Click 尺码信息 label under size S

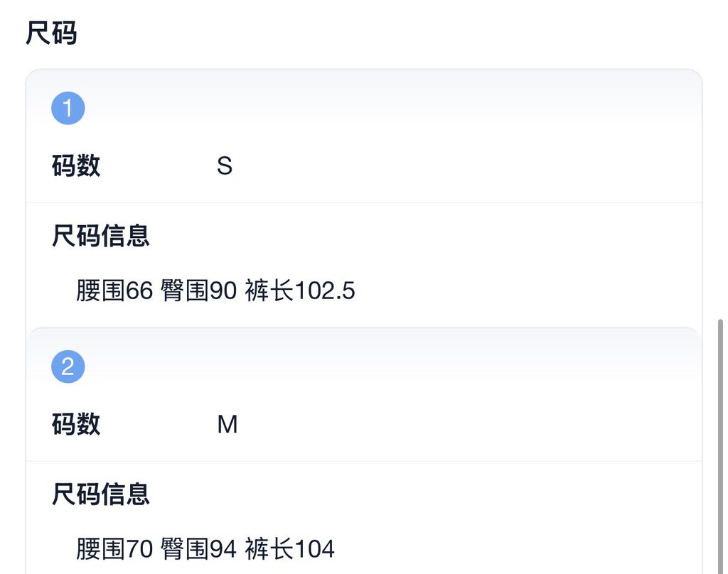[101, 236]
